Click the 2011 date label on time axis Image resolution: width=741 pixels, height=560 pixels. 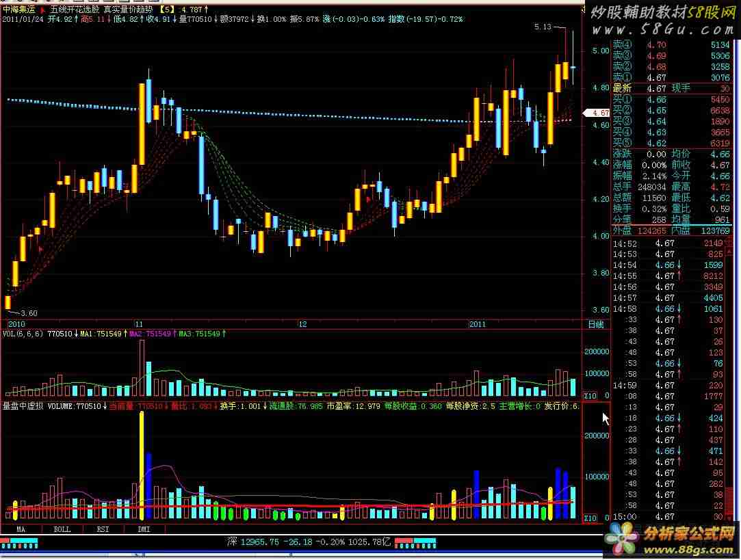[x=478, y=324]
